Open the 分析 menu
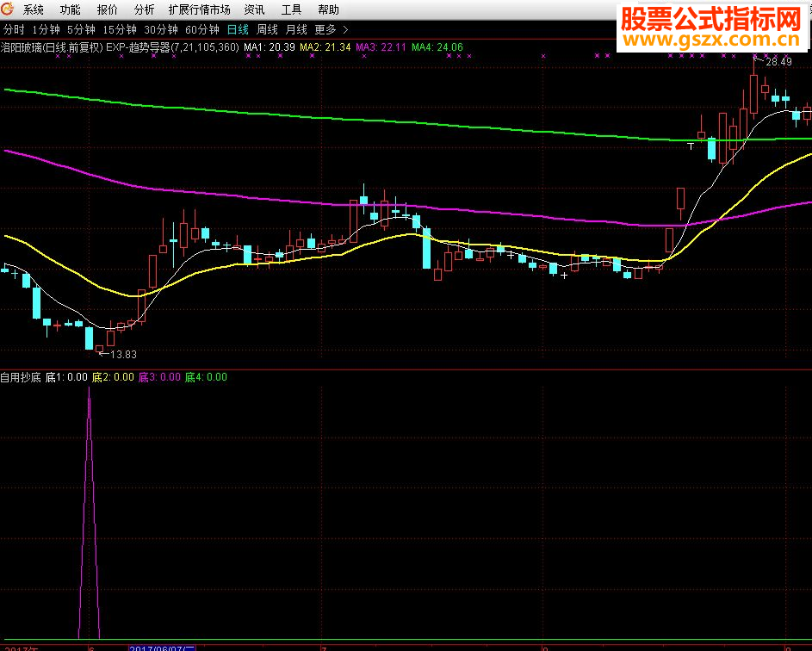 (144, 9)
